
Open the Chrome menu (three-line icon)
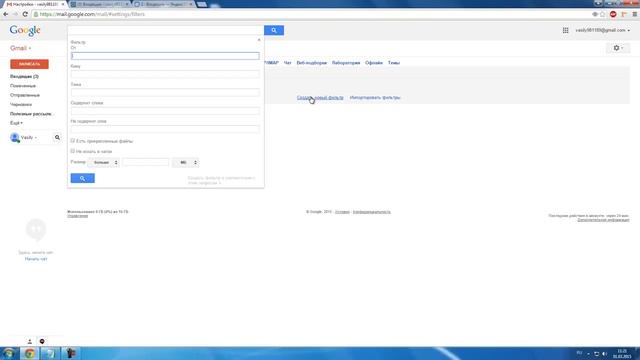[x=635, y=14]
